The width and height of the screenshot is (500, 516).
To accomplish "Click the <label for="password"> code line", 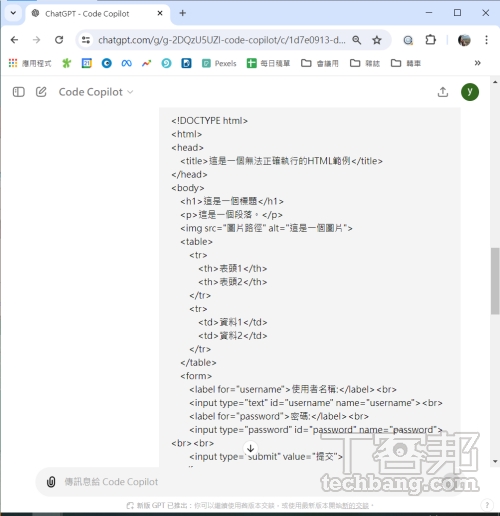I will pos(279,416).
